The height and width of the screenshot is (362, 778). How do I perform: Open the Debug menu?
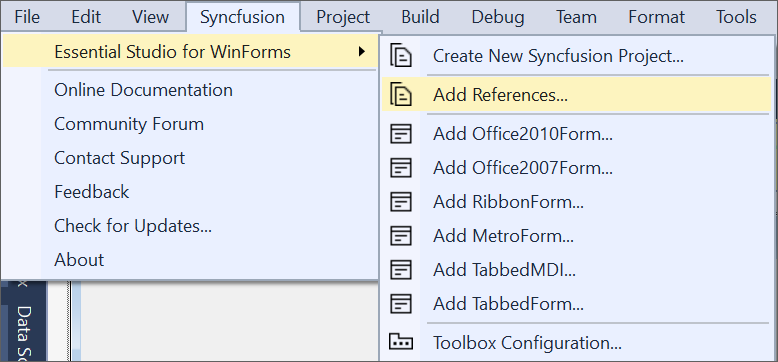pos(498,17)
